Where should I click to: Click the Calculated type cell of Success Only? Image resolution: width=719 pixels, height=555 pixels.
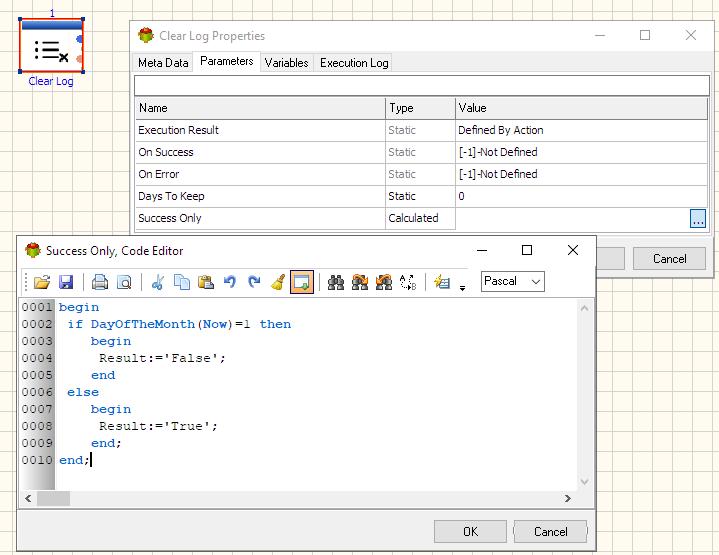pos(420,218)
